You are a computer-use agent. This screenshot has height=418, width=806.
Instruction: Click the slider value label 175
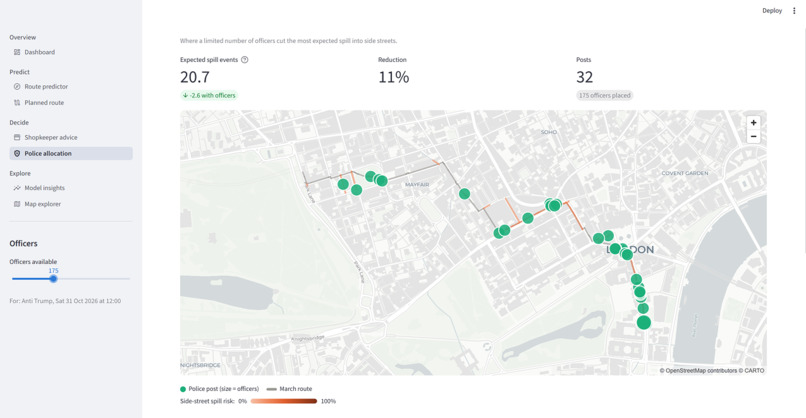[53, 270]
